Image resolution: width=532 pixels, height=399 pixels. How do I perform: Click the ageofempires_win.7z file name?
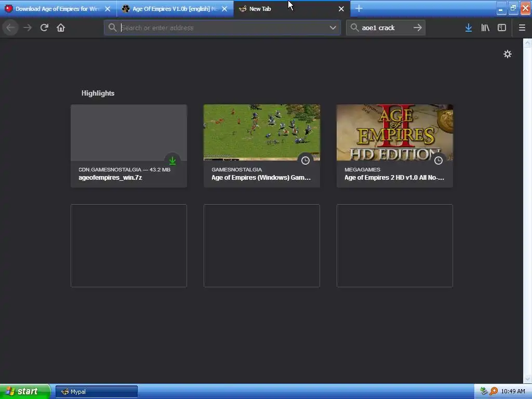pos(110,178)
